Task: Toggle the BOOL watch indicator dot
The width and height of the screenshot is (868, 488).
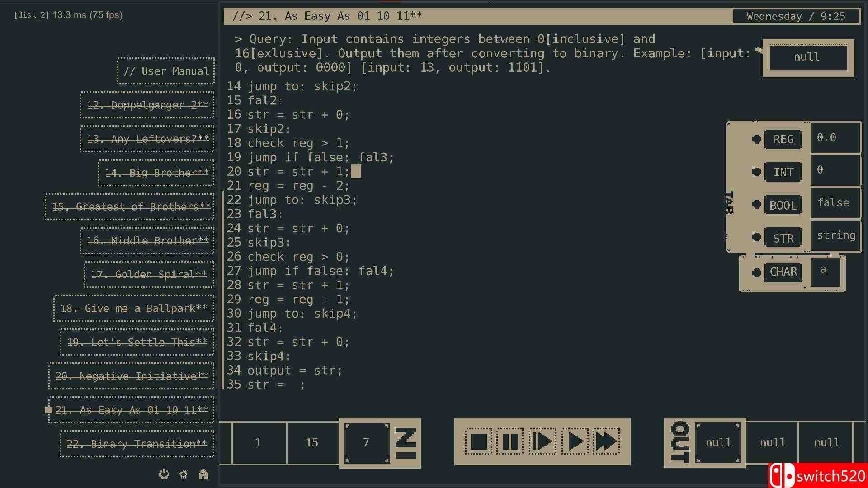Action: 755,205
